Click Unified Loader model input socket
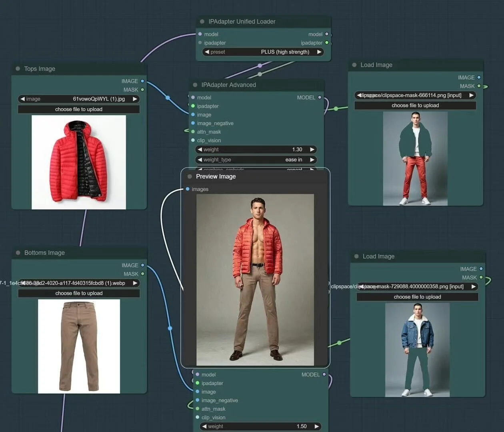504x432 pixels. [x=200, y=34]
